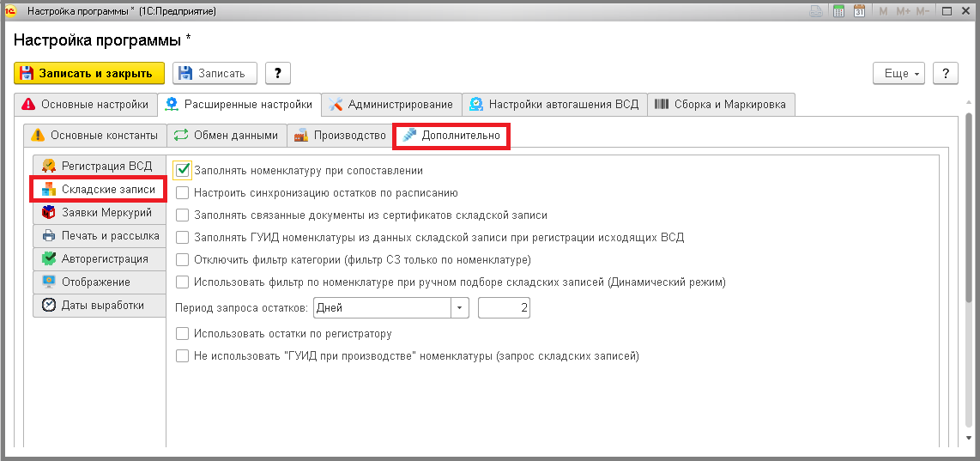The width and height of the screenshot is (980, 461).
Task: Click the scrollbar down arrow
Action: click(970, 438)
